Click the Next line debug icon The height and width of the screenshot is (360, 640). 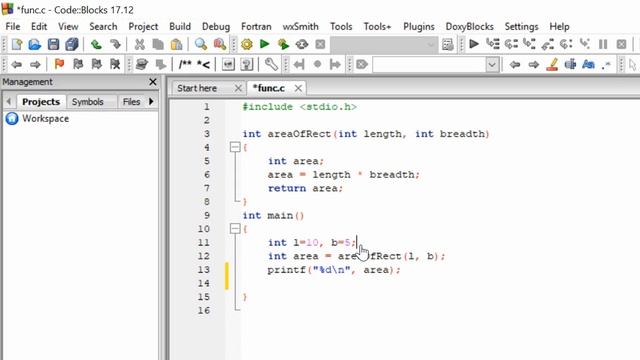tap(511, 44)
